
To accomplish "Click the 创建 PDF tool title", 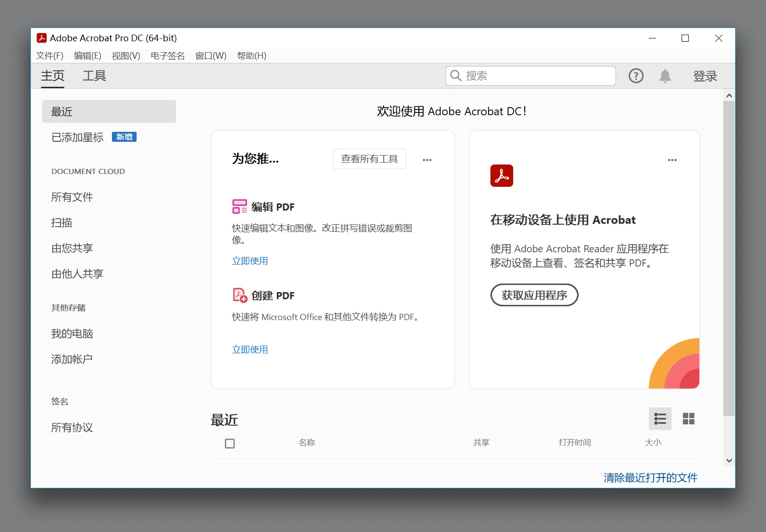I will (x=273, y=295).
